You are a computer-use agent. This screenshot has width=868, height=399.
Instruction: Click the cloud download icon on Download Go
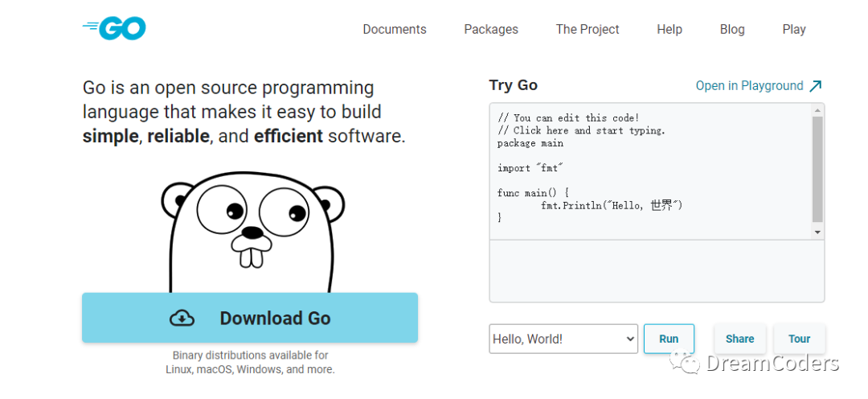coord(182,318)
